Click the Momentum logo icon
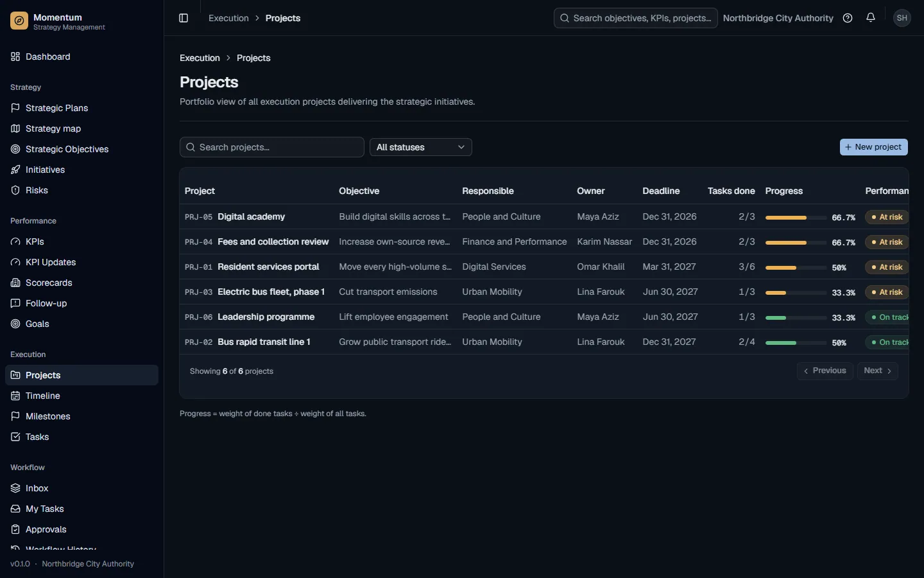This screenshot has width=924, height=578. (19, 21)
